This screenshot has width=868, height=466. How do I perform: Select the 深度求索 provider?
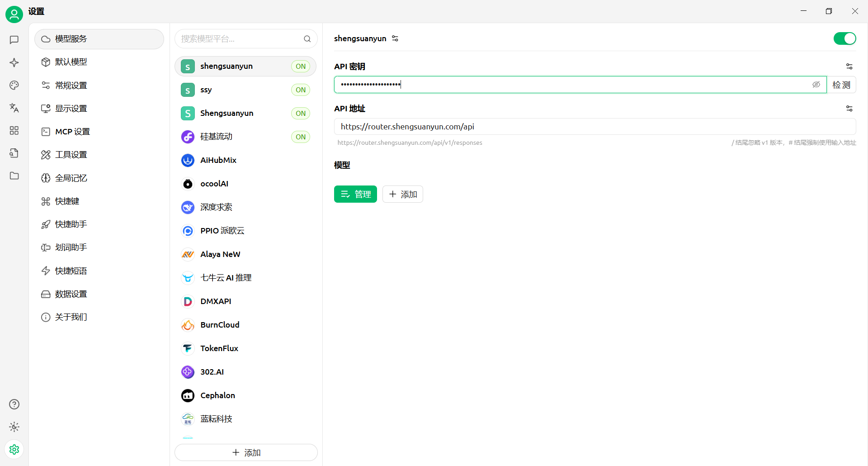(x=245, y=207)
